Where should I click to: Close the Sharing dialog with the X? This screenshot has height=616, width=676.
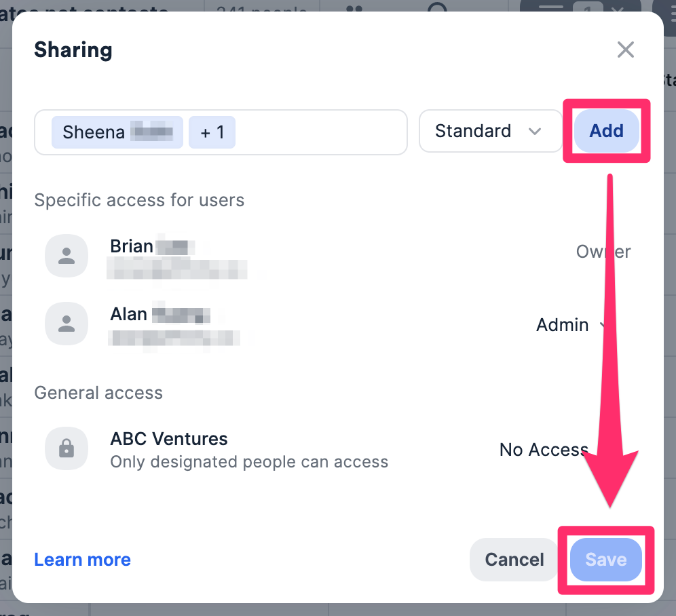625,50
